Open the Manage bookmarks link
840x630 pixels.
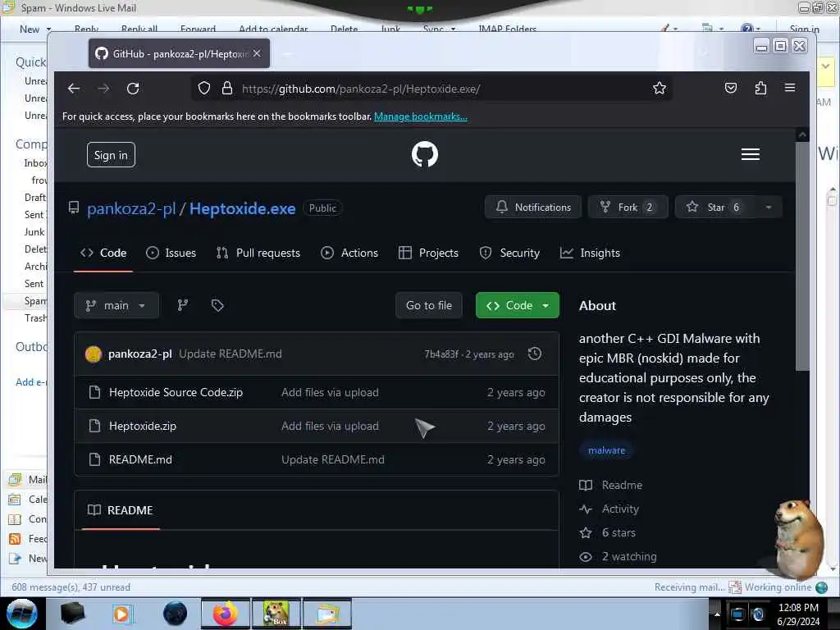[421, 116]
